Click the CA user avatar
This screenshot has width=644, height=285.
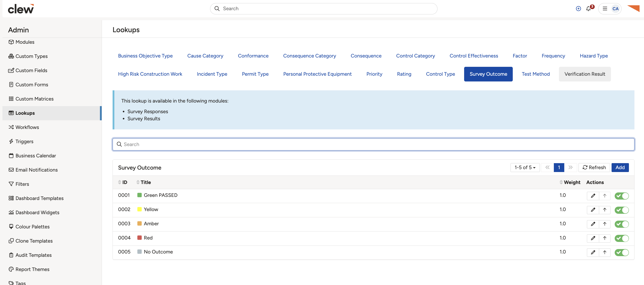tap(615, 8)
